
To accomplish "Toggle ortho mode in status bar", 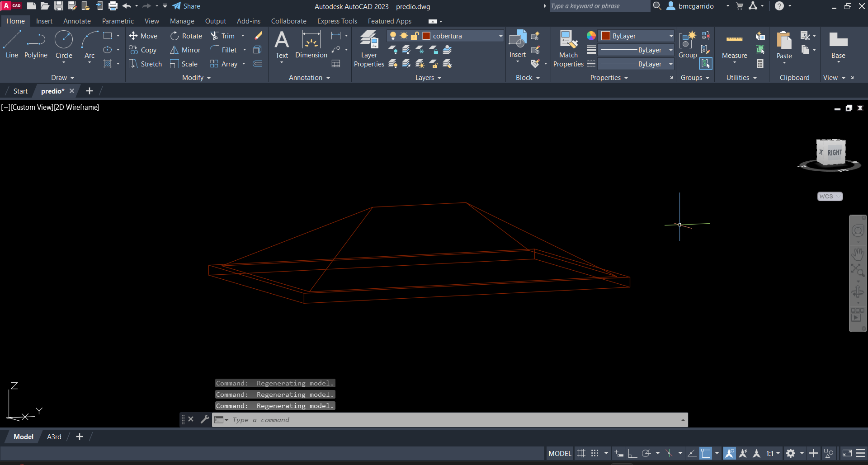I will (632, 453).
